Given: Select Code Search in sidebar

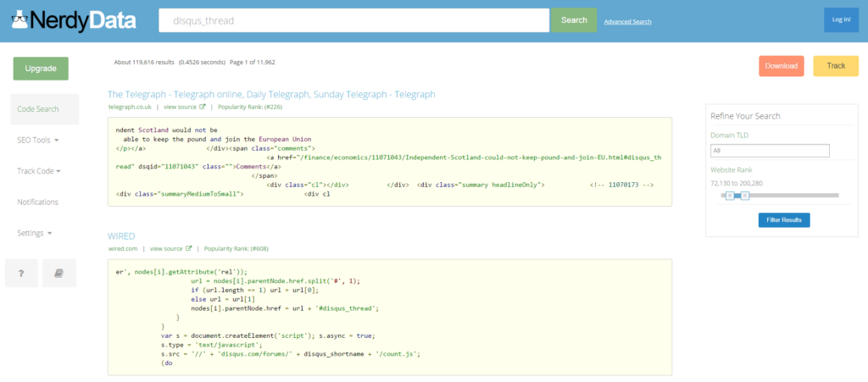Looking at the screenshot, I should pyautogui.click(x=44, y=109).
